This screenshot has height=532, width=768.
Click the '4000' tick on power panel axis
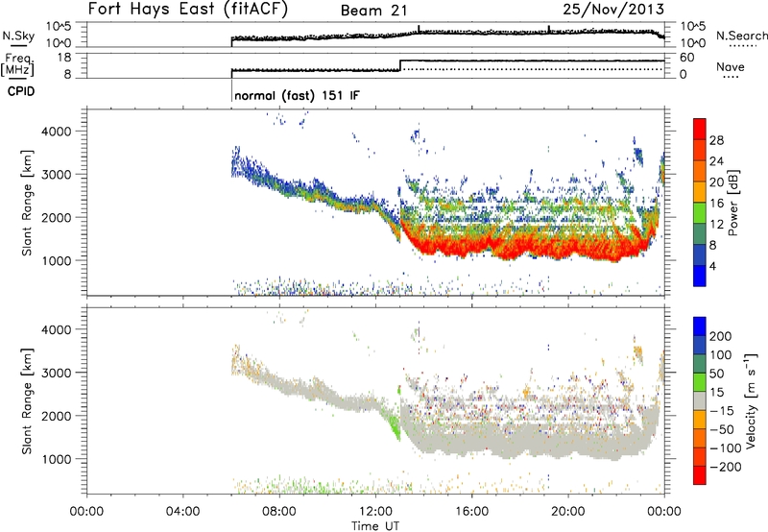pos(56,132)
